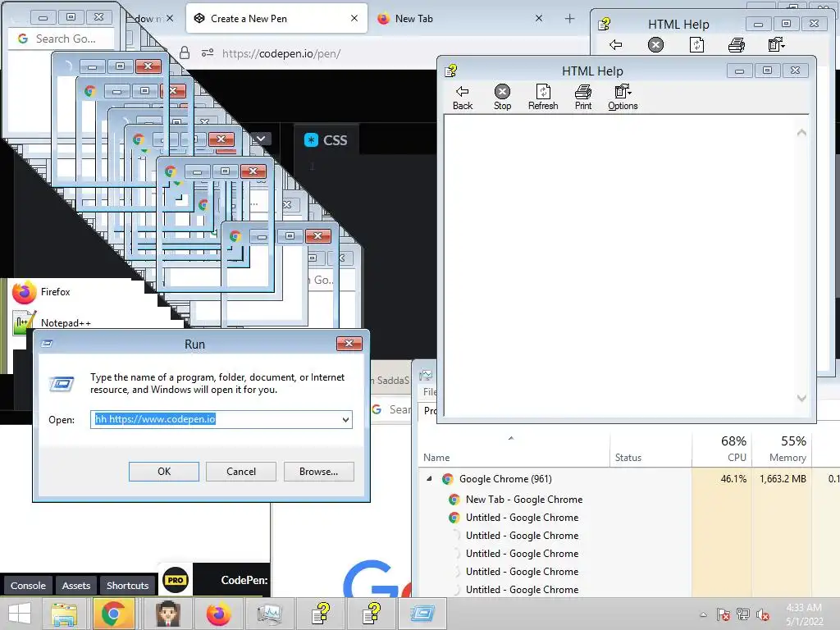Click Stop in front HTML Help window
The height and width of the screenshot is (630, 840).
(502, 98)
